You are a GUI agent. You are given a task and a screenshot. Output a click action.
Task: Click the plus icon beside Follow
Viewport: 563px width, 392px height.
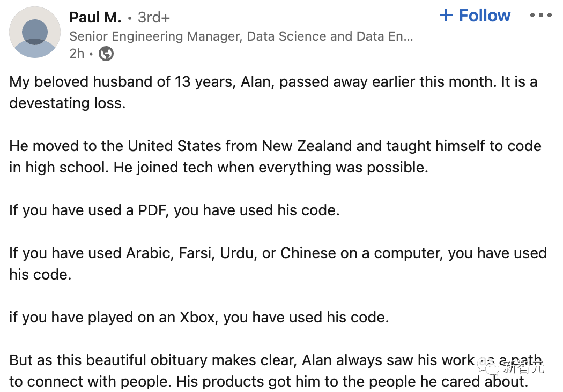tap(446, 16)
